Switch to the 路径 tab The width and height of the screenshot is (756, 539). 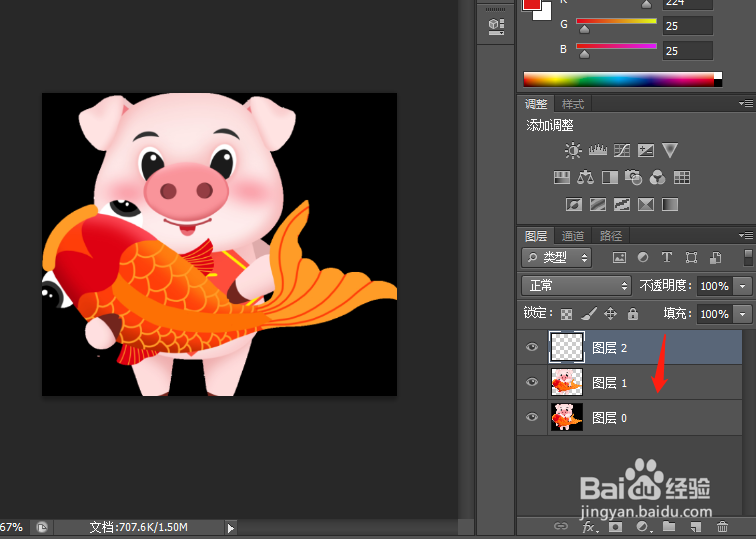[610, 236]
